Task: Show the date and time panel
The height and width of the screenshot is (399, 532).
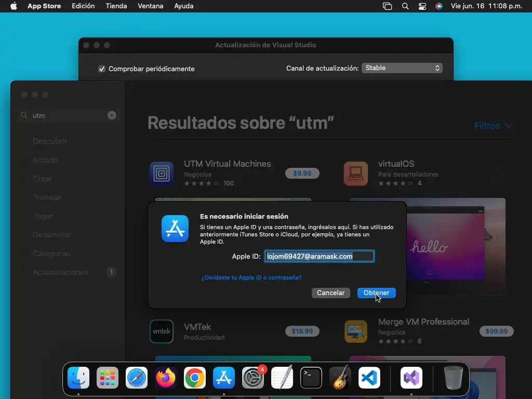Action: (486, 6)
